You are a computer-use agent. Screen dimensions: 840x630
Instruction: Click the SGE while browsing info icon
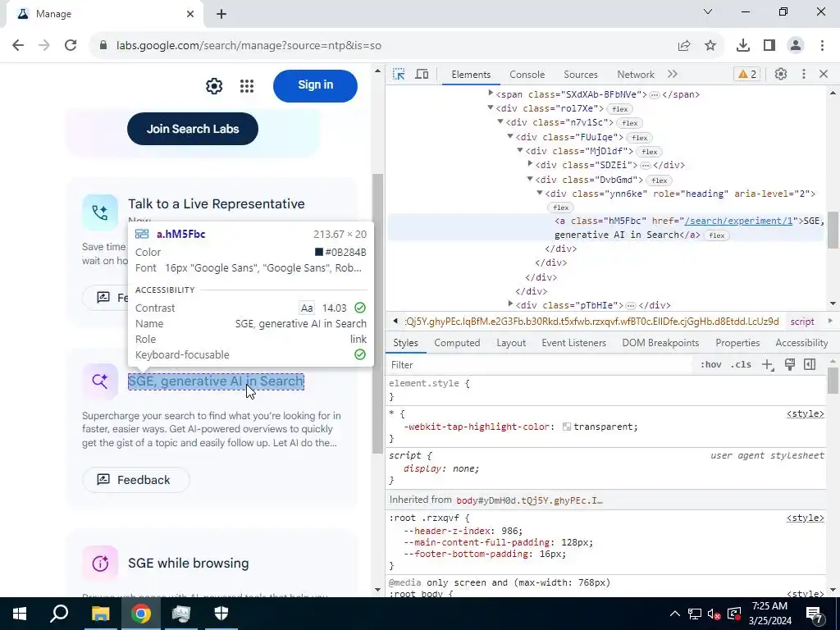tap(100, 564)
